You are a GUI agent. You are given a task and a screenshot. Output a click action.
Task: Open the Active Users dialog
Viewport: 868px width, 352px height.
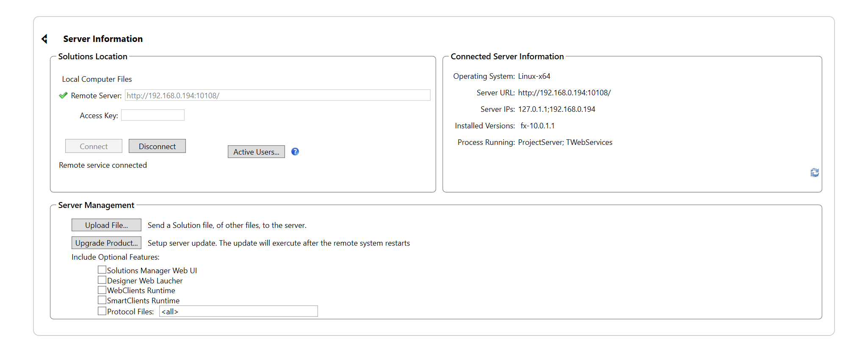click(256, 152)
